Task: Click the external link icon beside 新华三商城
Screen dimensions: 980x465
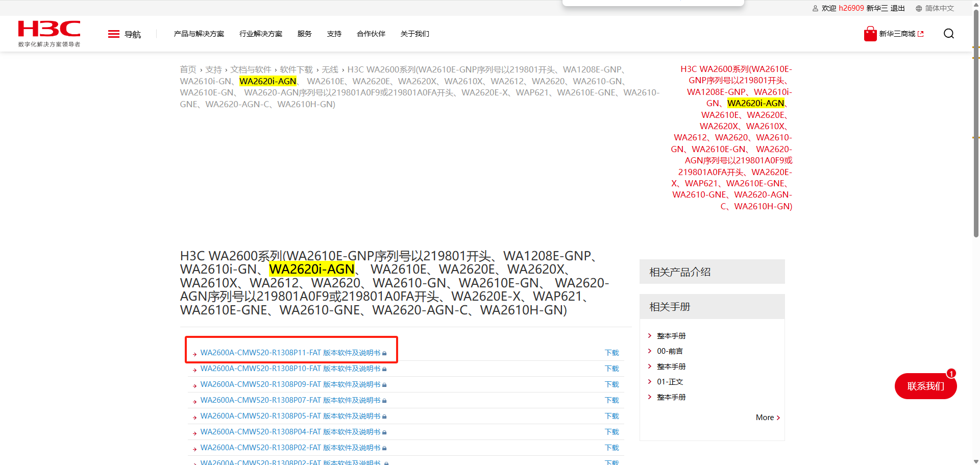Action: coord(921,34)
